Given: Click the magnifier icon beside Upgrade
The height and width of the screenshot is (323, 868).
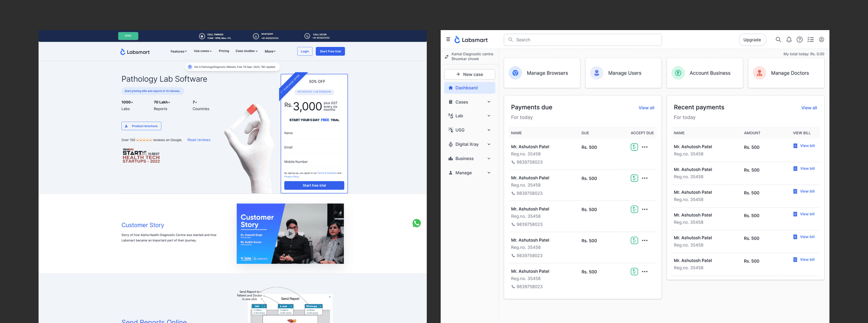Looking at the screenshot, I should pos(778,39).
